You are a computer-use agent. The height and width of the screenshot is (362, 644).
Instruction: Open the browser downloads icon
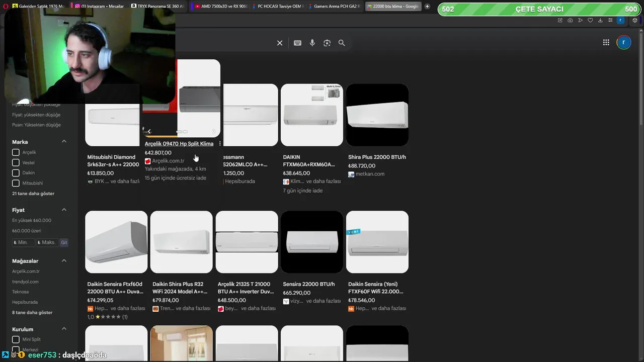600,20
